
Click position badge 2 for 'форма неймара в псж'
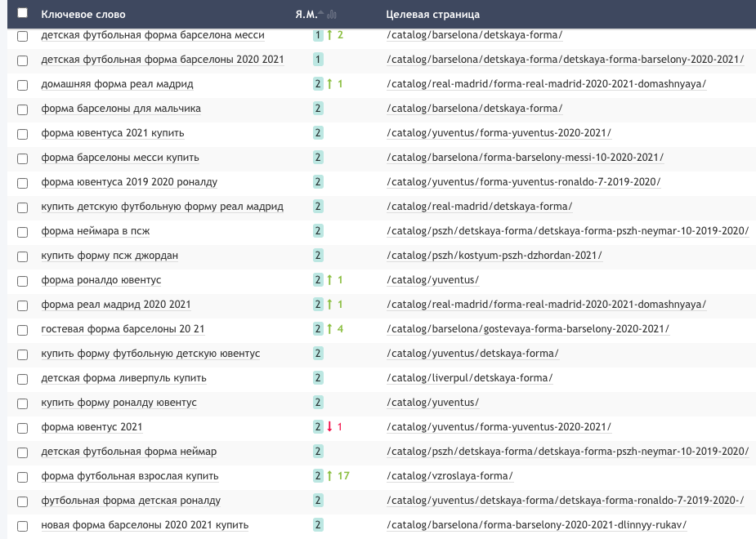click(x=318, y=231)
